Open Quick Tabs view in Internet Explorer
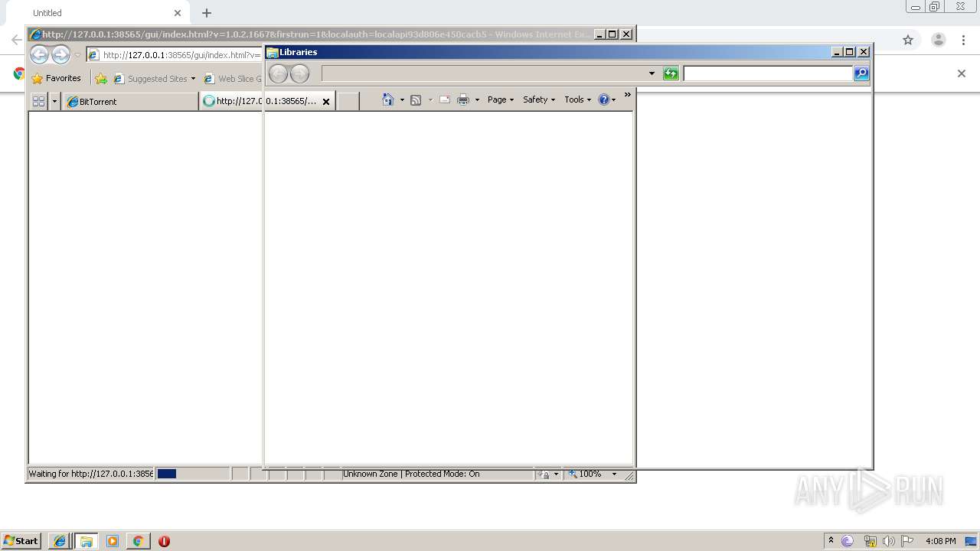The height and width of the screenshot is (551, 980). click(38, 101)
